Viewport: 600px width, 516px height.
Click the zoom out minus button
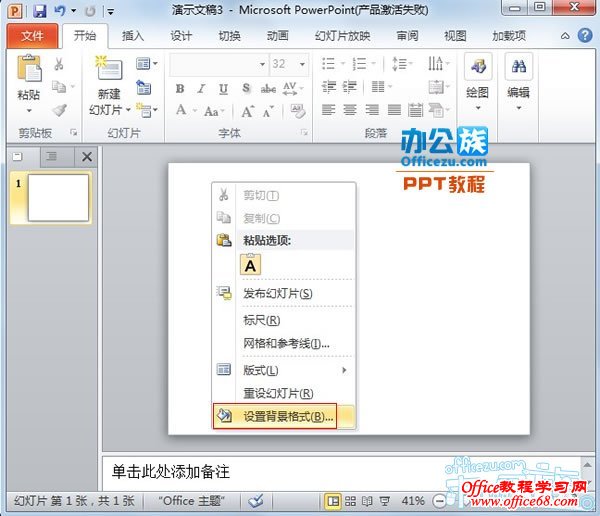pyautogui.click(x=441, y=500)
